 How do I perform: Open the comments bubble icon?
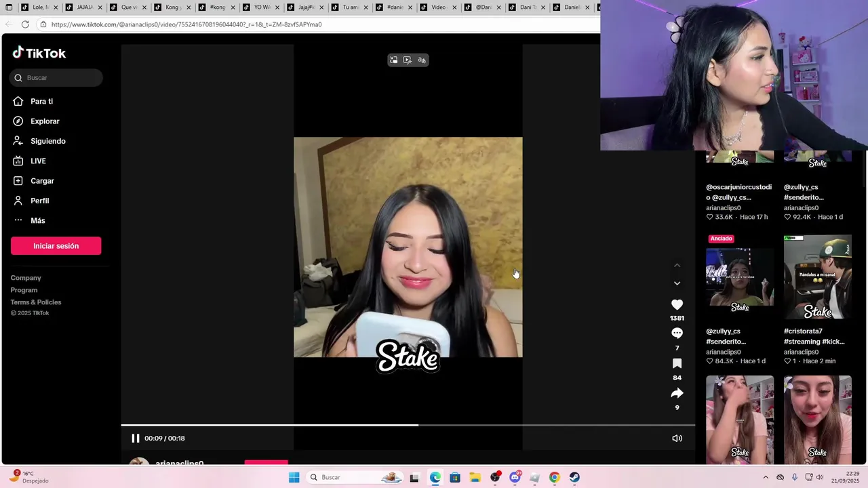[677, 333]
